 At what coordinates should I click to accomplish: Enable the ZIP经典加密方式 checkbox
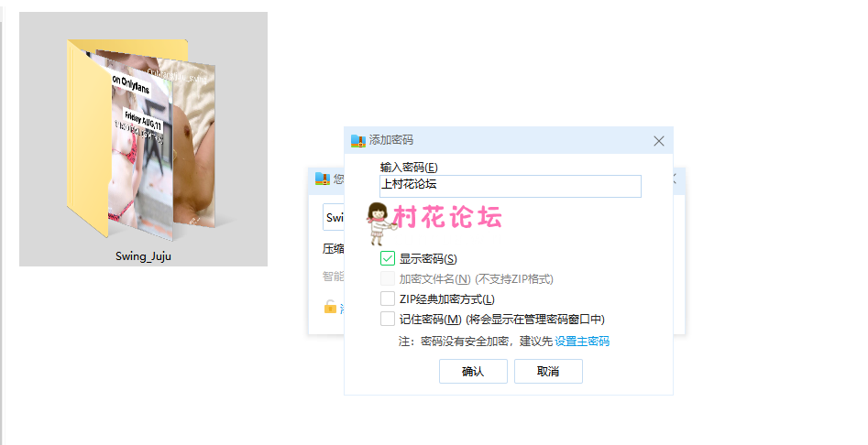pos(388,299)
